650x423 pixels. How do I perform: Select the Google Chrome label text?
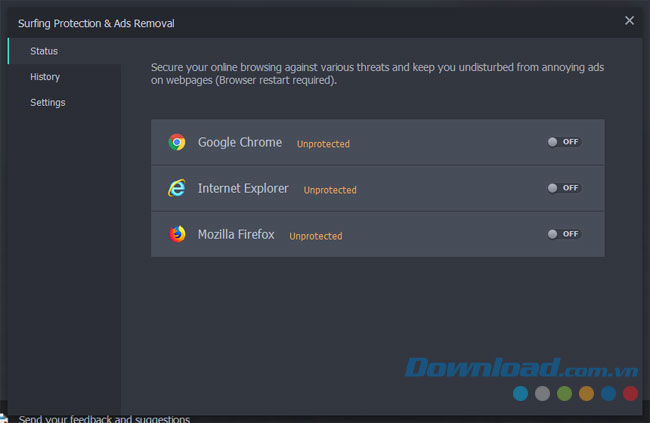240,142
